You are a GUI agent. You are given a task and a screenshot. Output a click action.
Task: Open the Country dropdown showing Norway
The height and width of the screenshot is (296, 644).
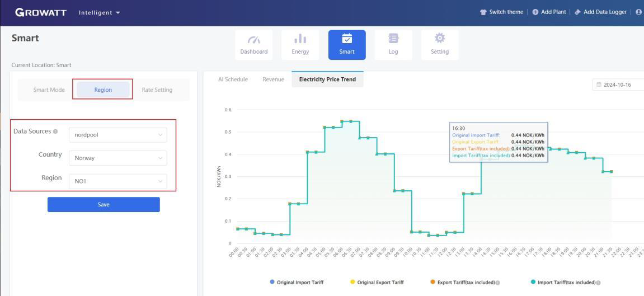coord(117,158)
